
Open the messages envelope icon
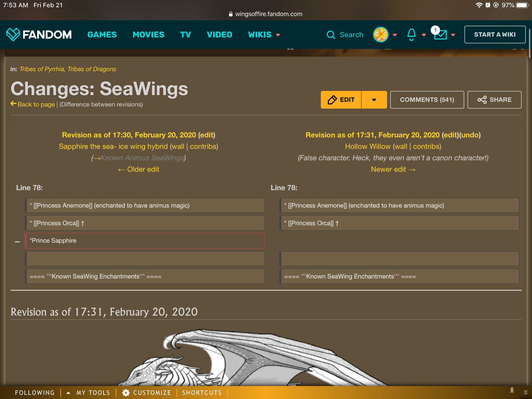point(440,35)
